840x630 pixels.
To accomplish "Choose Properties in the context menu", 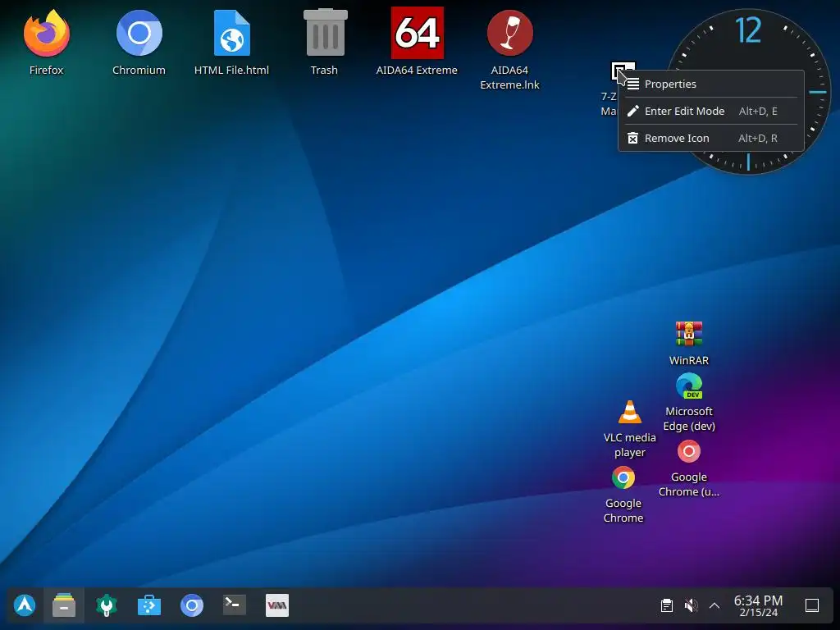I will (x=711, y=84).
